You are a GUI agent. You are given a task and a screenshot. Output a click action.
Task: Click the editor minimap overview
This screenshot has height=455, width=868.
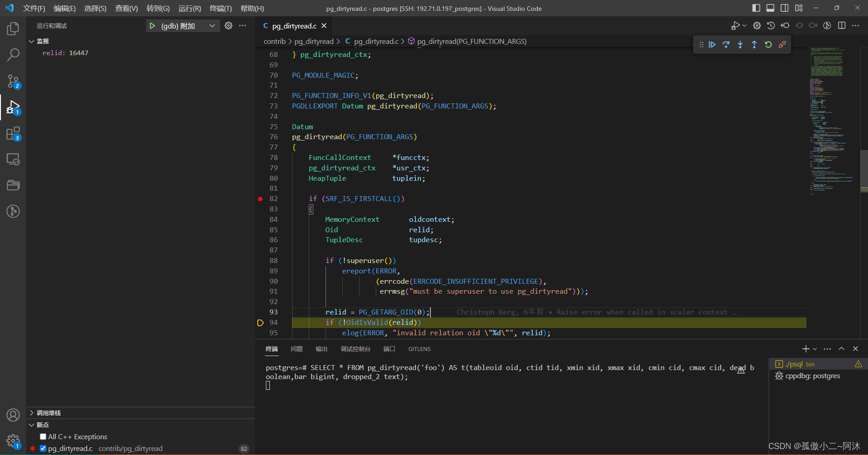pos(833,121)
